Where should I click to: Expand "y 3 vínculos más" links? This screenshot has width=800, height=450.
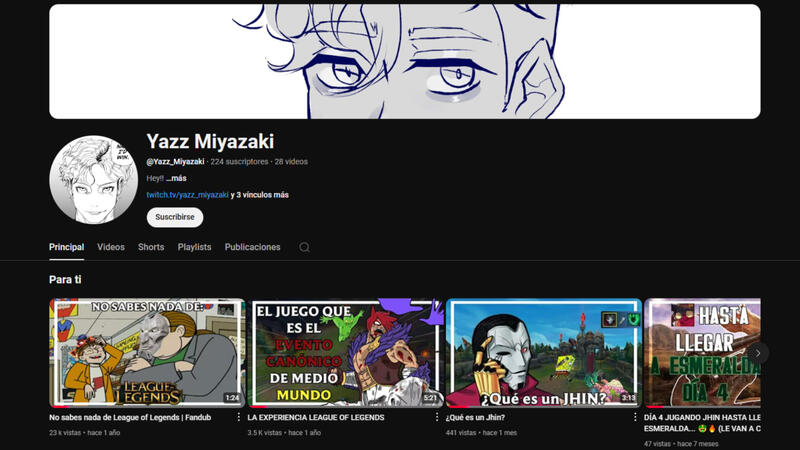click(260, 195)
